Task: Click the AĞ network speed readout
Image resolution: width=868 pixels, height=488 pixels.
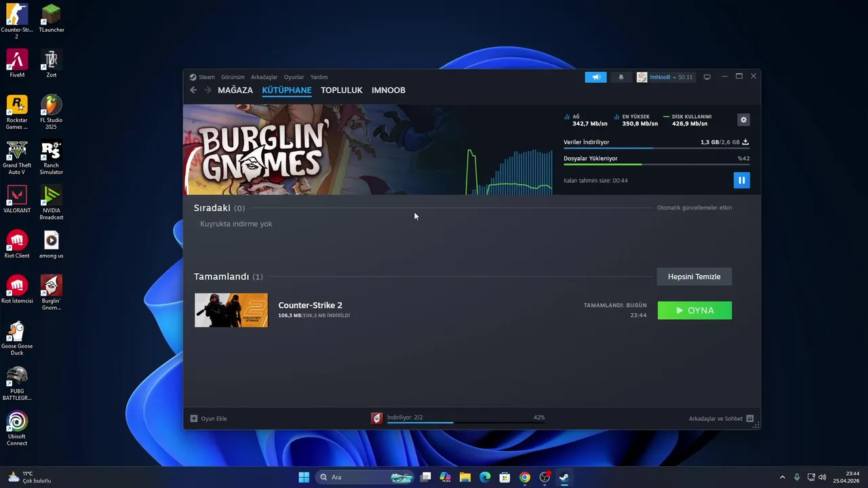Action: click(x=586, y=121)
